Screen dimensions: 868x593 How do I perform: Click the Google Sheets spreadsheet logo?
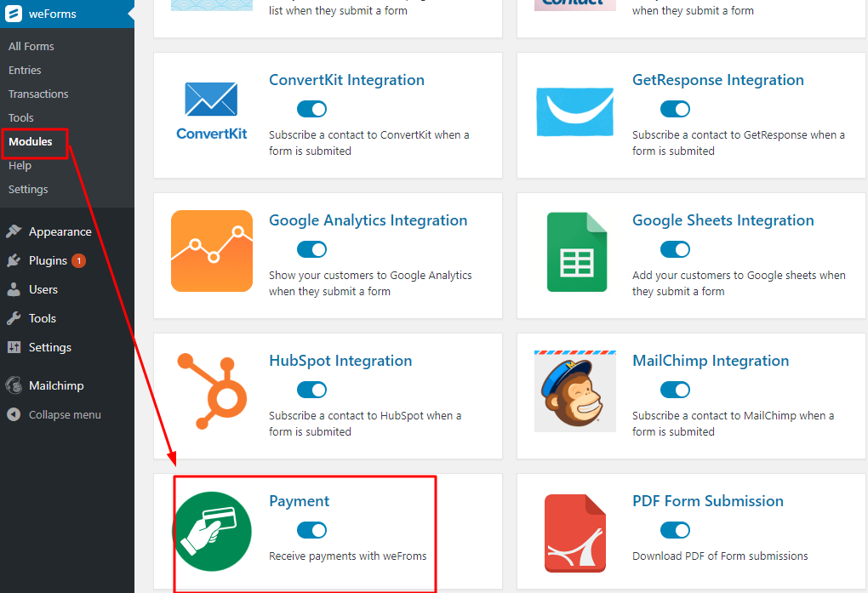(577, 252)
